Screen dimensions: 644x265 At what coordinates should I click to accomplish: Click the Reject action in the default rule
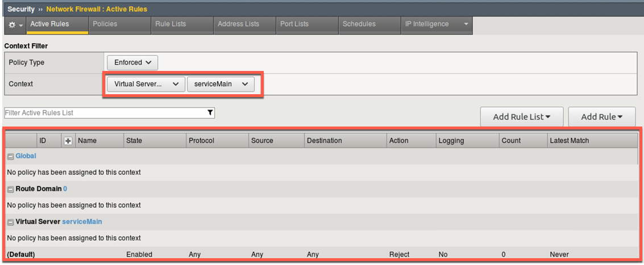[399, 254]
